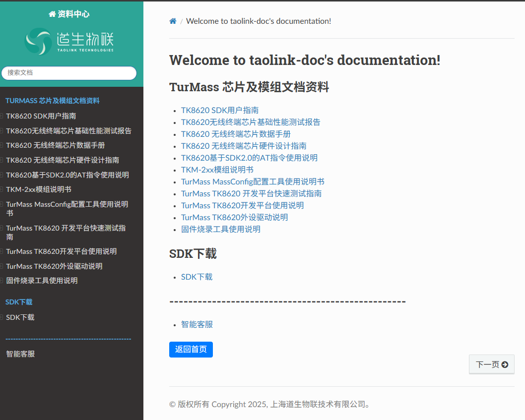Click TurMass TK8620 开发平台快速测试指南 link in main list
Screen dimensions: 525x420
click(251, 193)
